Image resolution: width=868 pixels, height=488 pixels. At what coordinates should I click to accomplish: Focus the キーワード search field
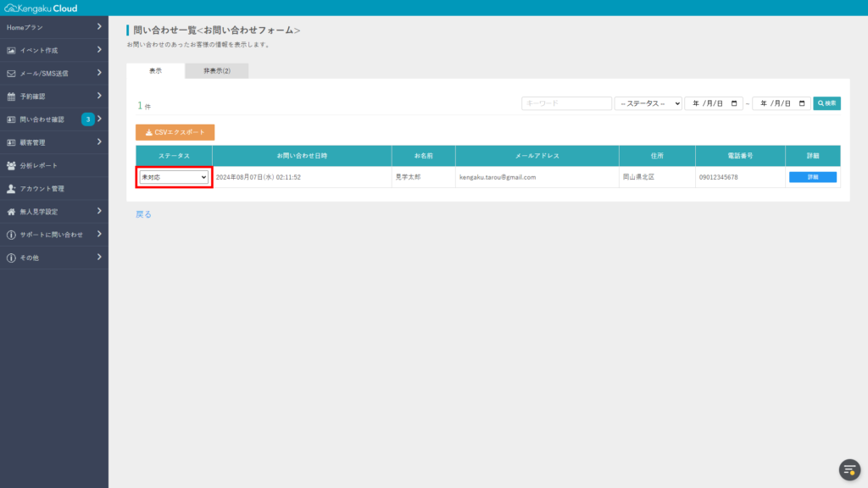coord(566,103)
